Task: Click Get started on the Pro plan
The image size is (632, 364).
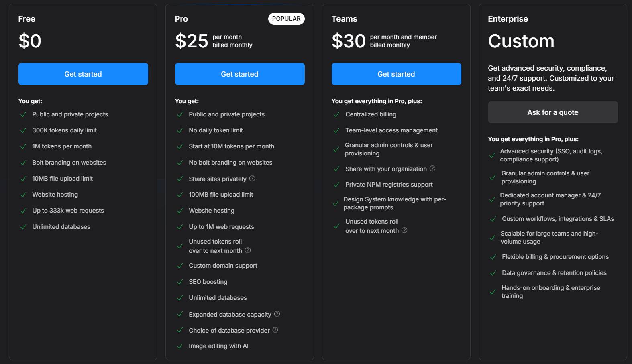Action: [240, 74]
